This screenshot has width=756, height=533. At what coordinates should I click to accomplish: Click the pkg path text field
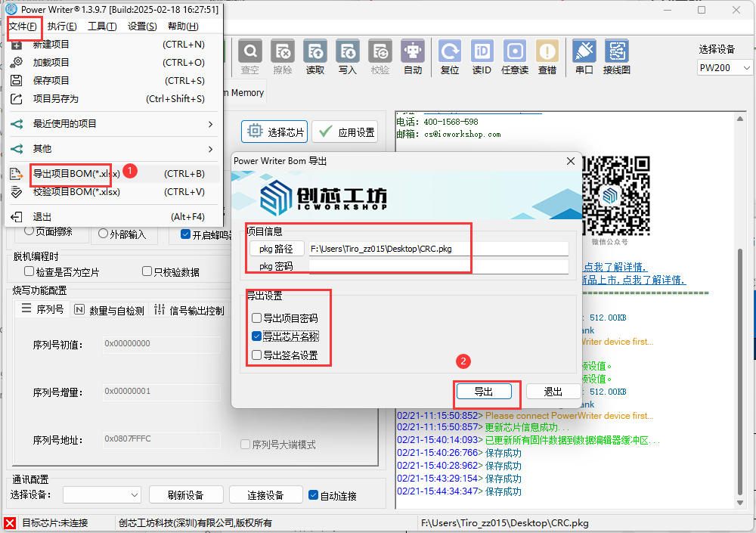point(438,249)
